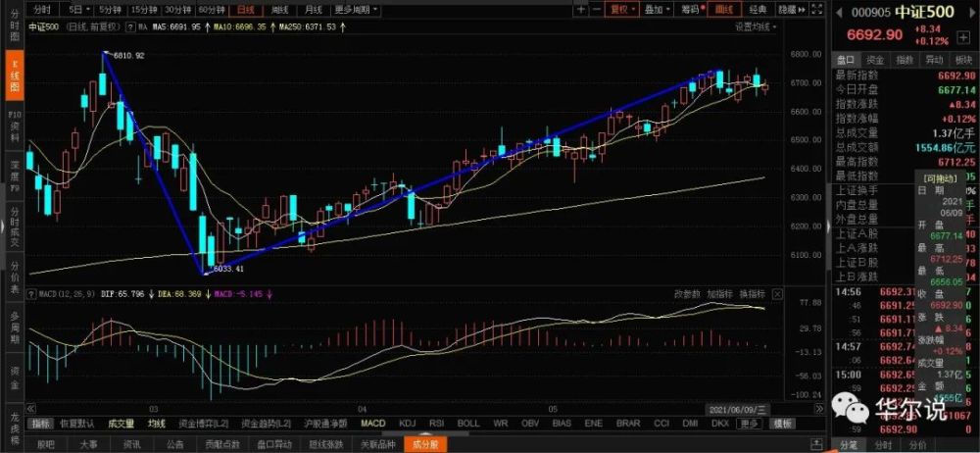Go to next stock arrow

point(972,13)
